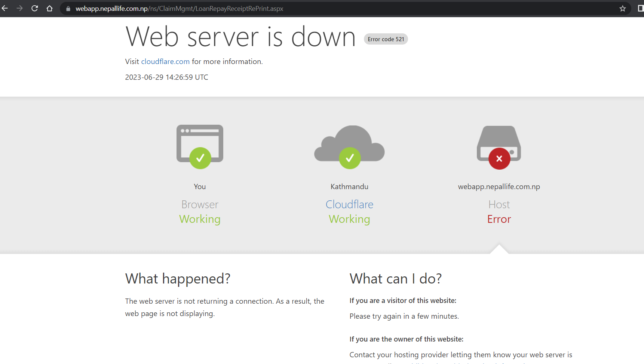Click the padlock site info icon
This screenshot has width=644, height=364.
coord(68,9)
